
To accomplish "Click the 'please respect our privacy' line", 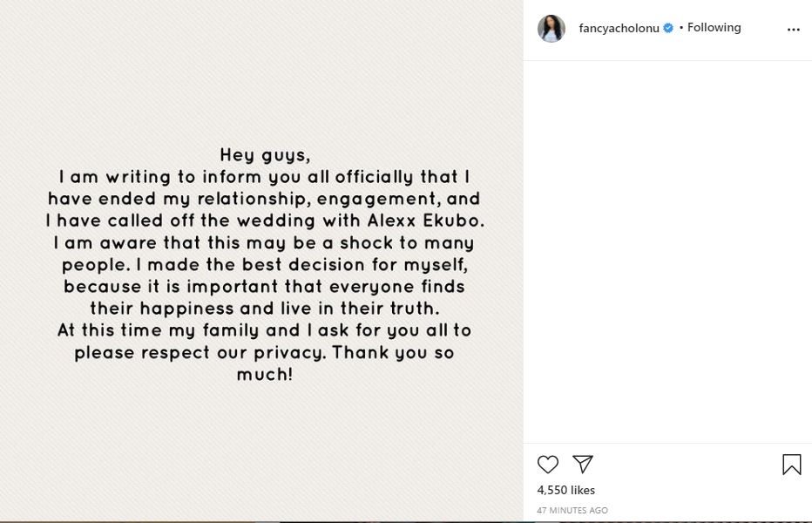I will tap(264, 352).
